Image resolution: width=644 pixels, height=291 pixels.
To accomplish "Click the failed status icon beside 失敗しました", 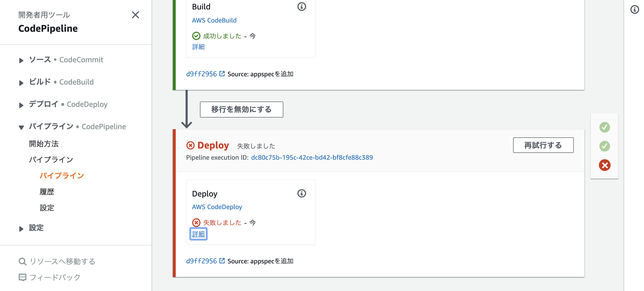I will click(x=197, y=222).
